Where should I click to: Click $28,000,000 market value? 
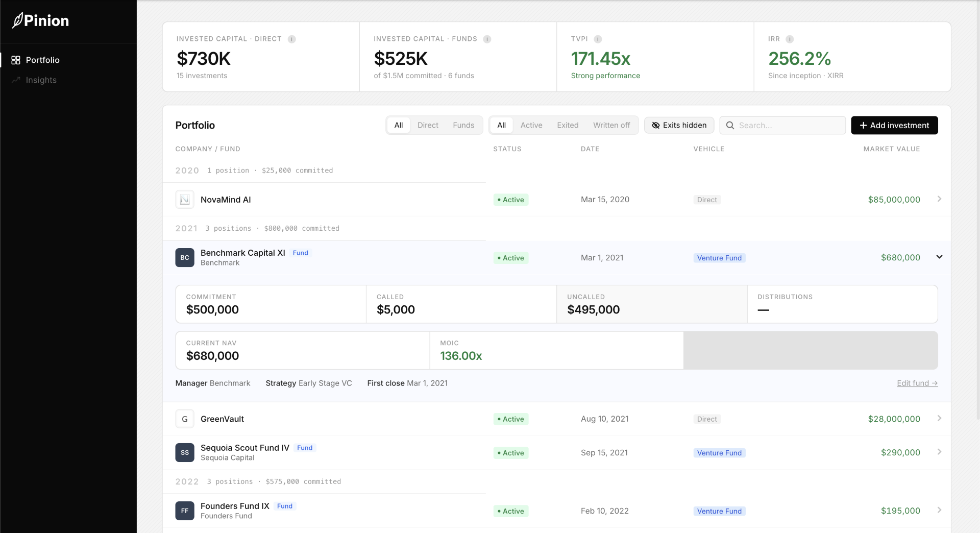click(894, 419)
